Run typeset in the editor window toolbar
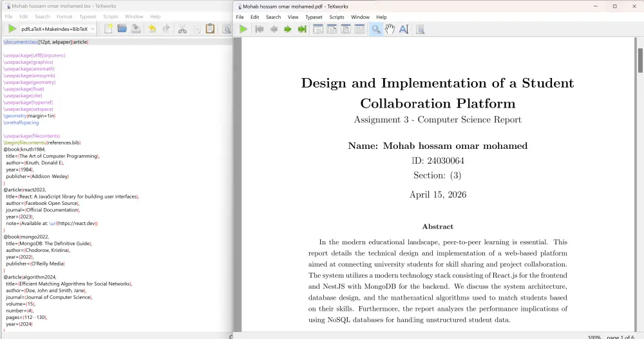 (12, 29)
